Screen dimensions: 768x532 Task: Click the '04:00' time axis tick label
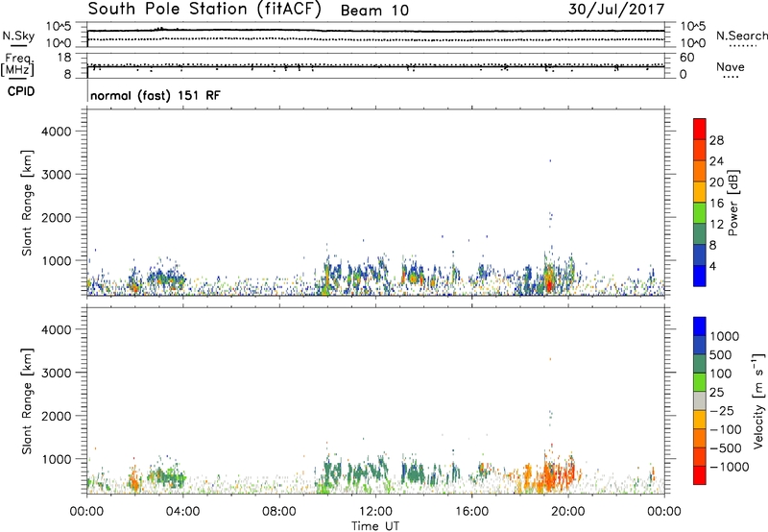(x=182, y=512)
